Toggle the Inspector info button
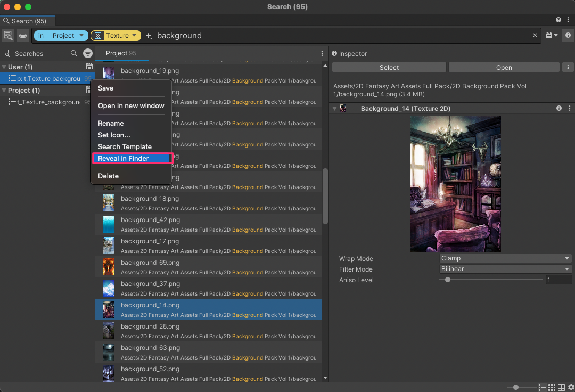The height and width of the screenshot is (392, 575). click(x=568, y=35)
